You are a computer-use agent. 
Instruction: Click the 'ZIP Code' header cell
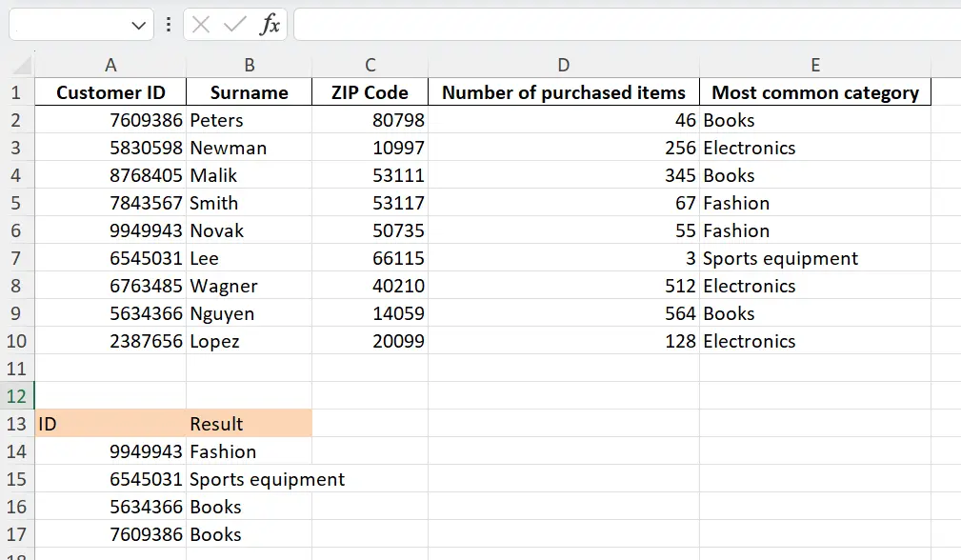pyautogui.click(x=370, y=91)
